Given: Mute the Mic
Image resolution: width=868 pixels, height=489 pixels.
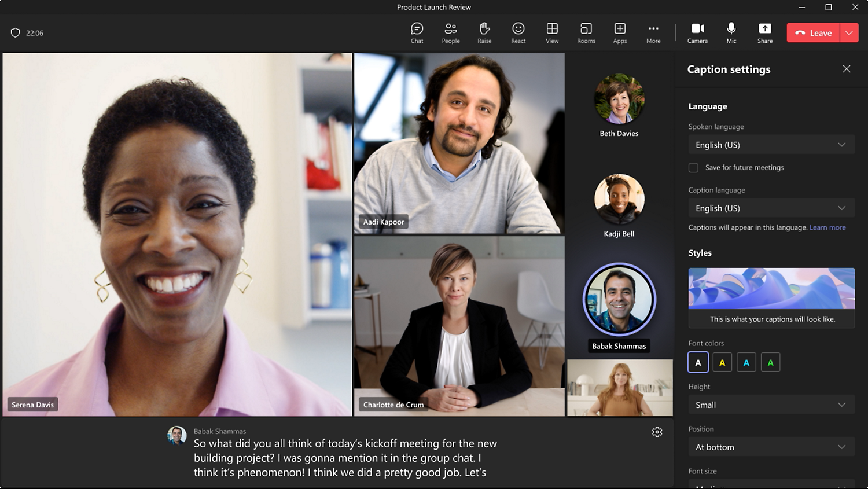Looking at the screenshot, I should [x=731, y=32].
